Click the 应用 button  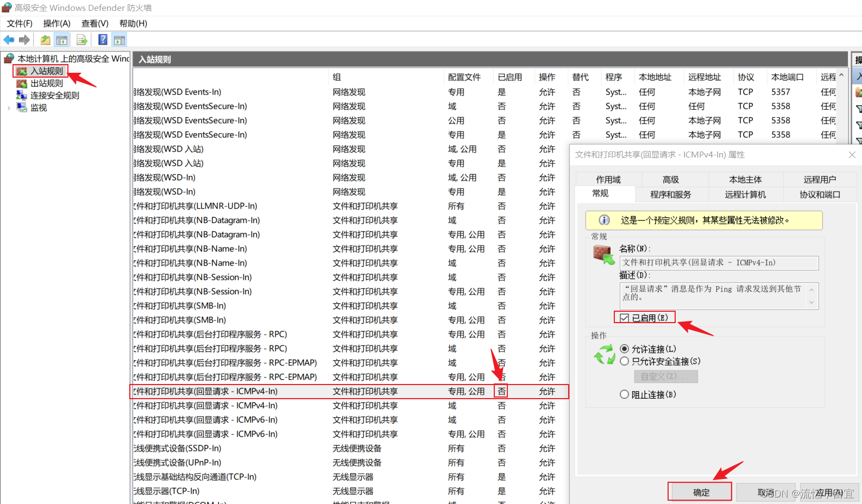pos(829,492)
